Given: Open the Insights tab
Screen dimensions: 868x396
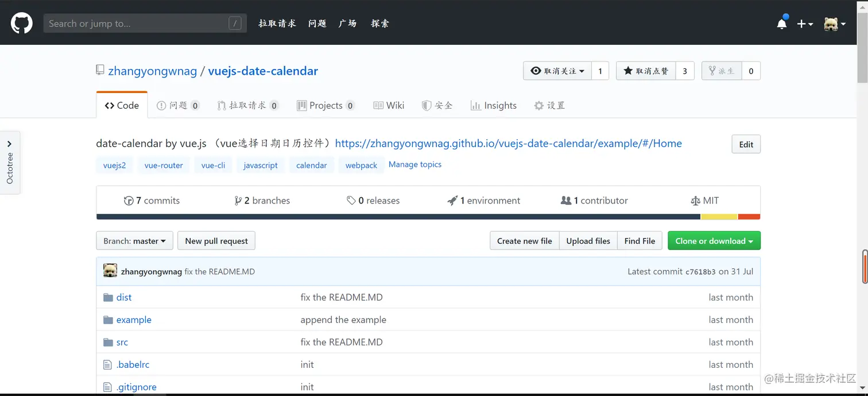Looking at the screenshot, I should pyautogui.click(x=494, y=105).
